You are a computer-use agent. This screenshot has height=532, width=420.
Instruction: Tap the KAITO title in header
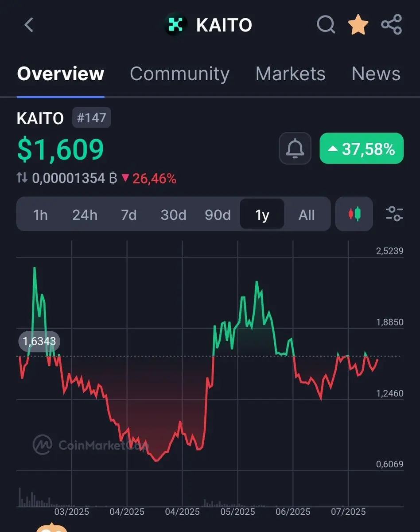tap(224, 25)
